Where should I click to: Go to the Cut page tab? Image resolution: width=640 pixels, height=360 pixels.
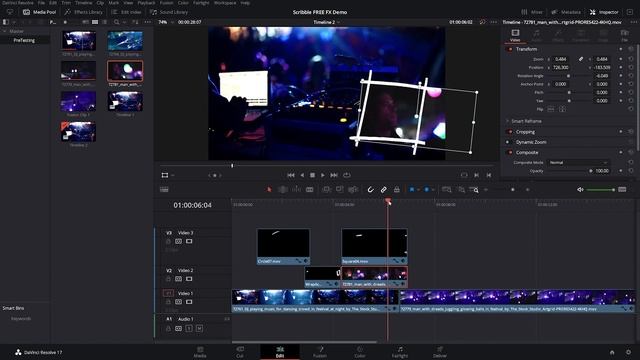(x=240, y=352)
